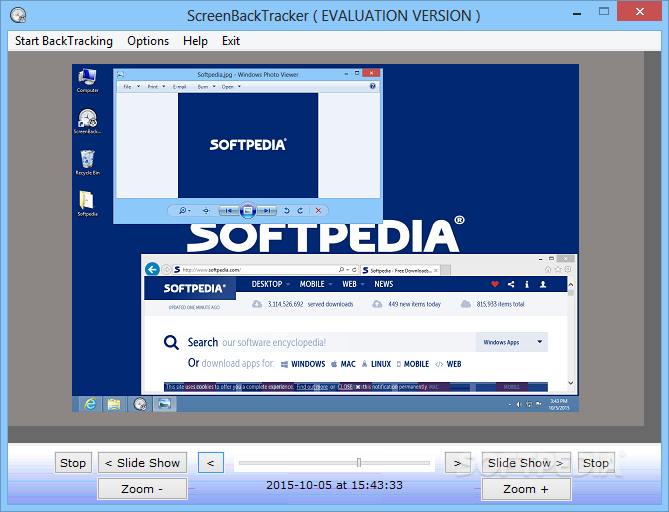
Task: Click the browser back arrow button
Action: (x=152, y=269)
